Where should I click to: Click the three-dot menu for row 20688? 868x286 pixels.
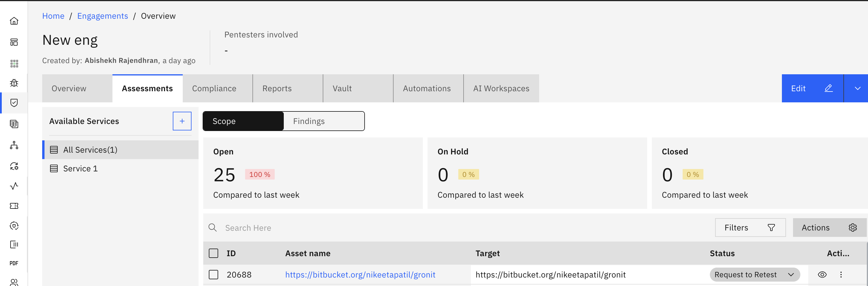pyautogui.click(x=841, y=275)
